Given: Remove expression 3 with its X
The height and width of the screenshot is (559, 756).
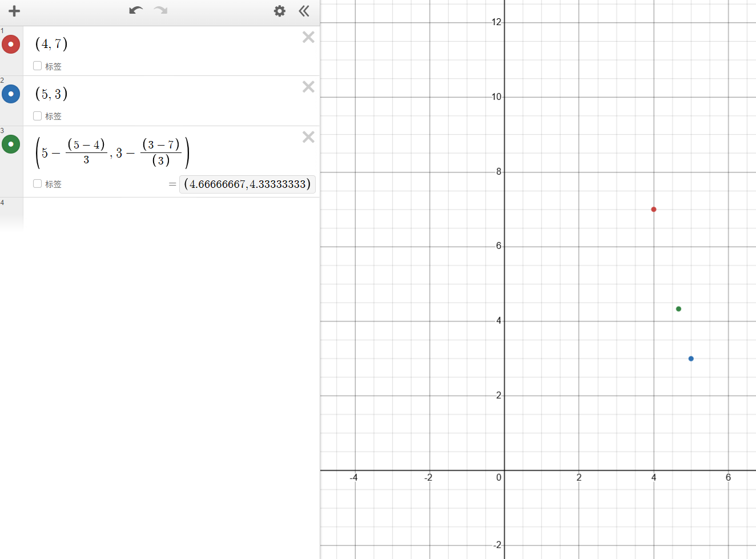Looking at the screenshot, I should [308, 137].
